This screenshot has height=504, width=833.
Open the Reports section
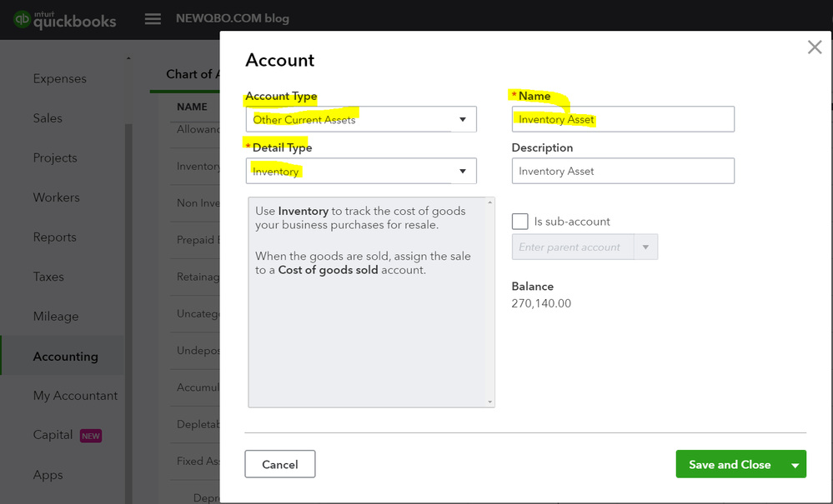point(54,237)
